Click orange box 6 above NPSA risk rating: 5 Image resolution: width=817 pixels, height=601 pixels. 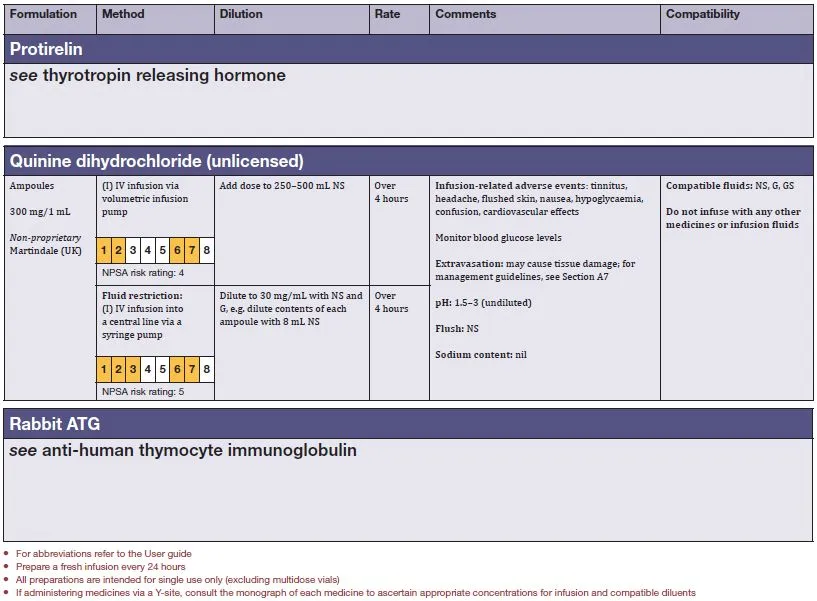[x=177, y=370]
